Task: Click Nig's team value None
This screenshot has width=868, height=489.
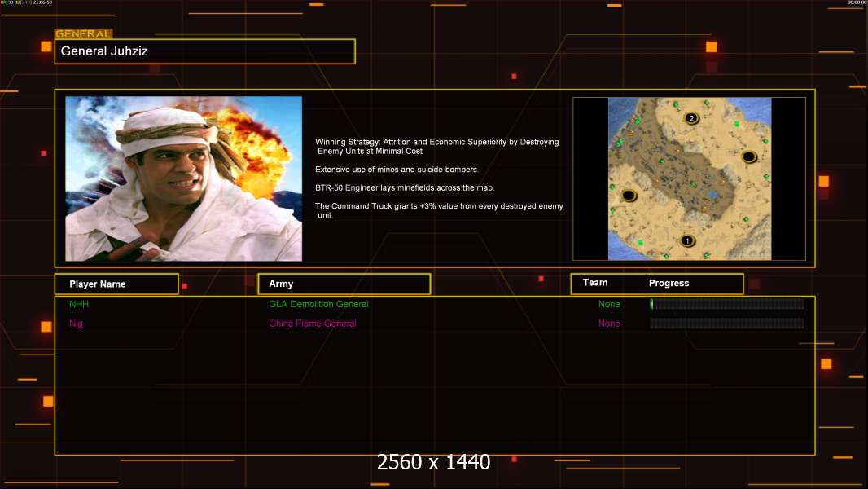Action: tap(609, 324)
